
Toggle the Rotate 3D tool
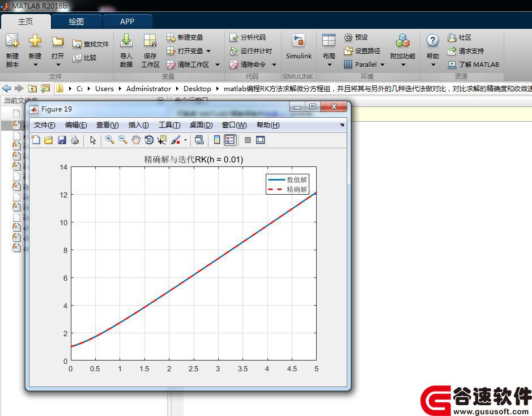(149, 140)
